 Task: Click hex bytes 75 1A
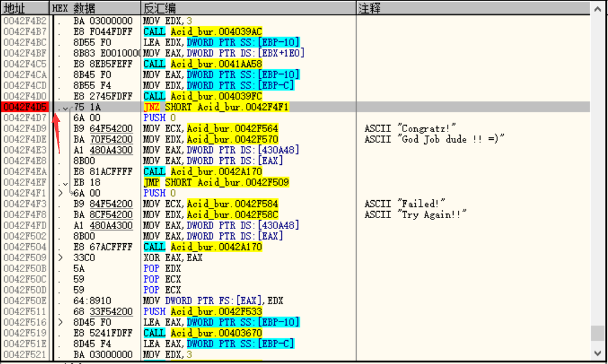click(x=87, y=107)
